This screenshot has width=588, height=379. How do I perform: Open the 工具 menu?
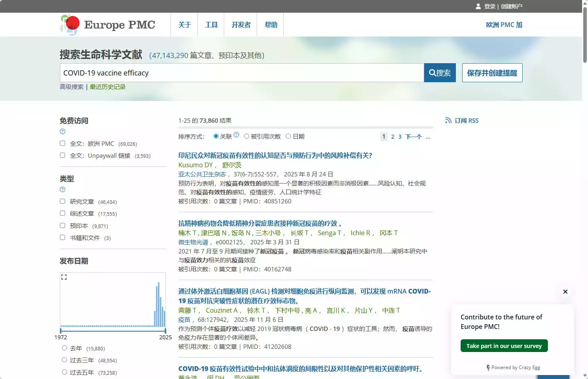(x=211, y=25)
